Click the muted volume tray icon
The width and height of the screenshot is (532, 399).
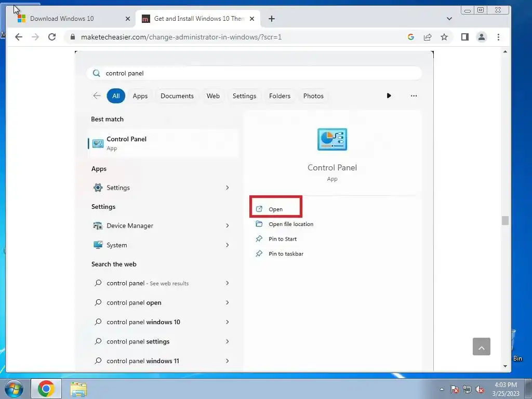tap(480, 389)
